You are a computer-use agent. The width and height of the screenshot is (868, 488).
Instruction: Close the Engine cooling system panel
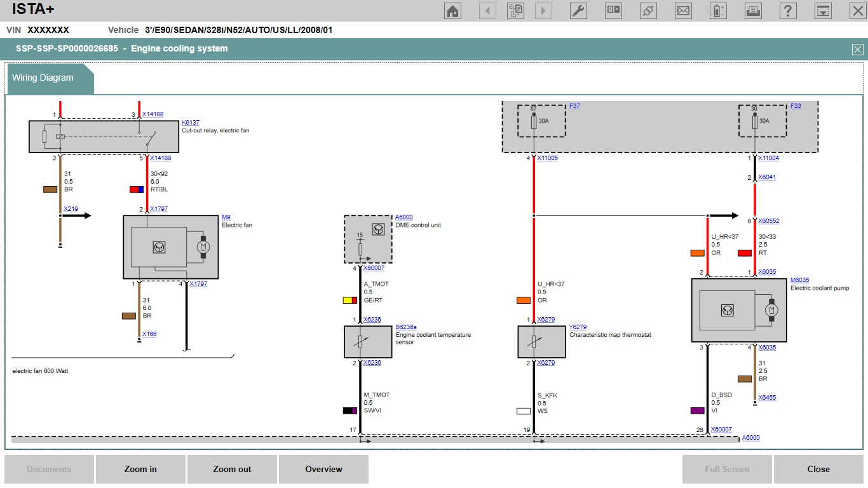857,50
